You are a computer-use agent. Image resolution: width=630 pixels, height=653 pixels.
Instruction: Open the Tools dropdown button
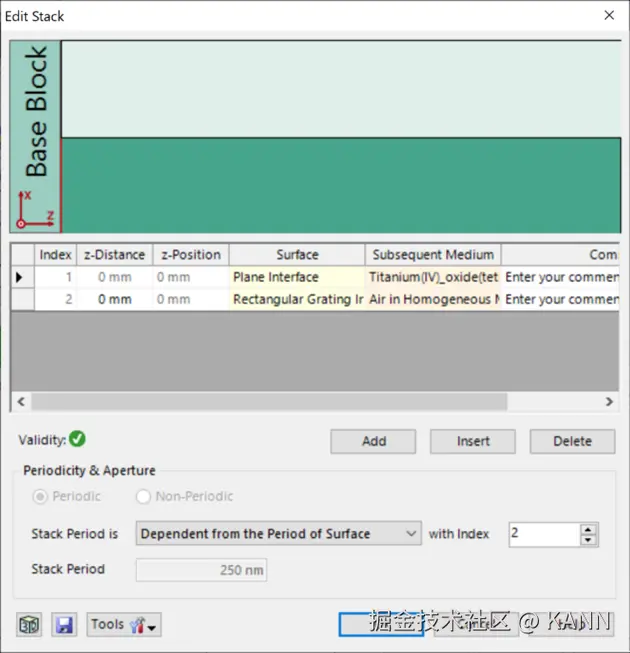pos(124,624)
